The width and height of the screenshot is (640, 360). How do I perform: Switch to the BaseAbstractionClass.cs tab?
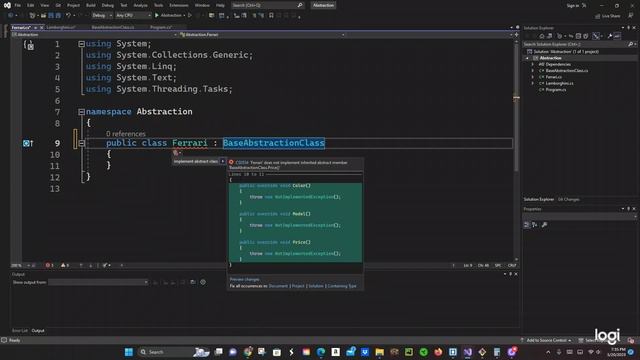coord(113,27)
